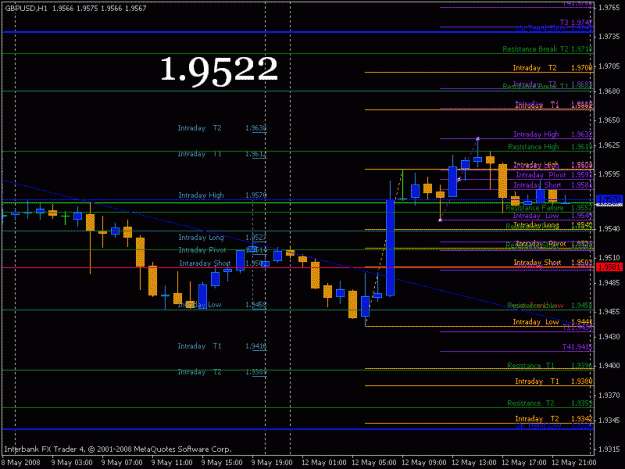This screenshot has height=469, width=625.
Task: Click the left 'Intraday T1 1.9418' label
Action: (222, 346)
